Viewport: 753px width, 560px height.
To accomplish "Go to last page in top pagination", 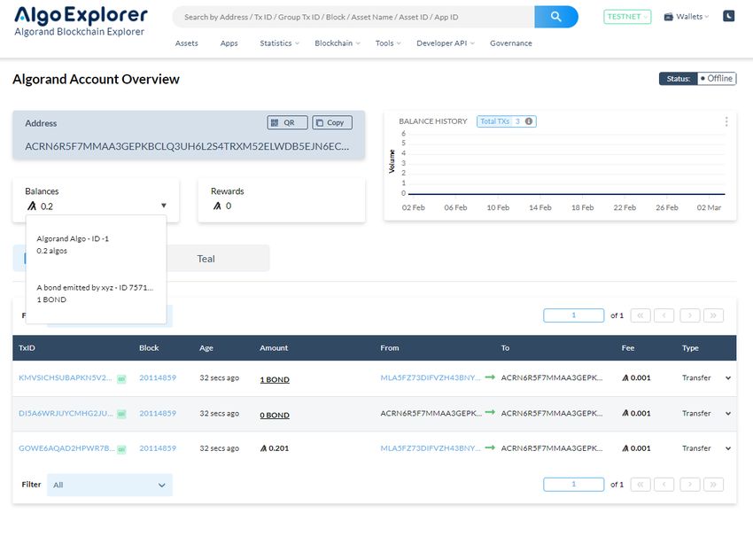I will (x=713, y=315).
